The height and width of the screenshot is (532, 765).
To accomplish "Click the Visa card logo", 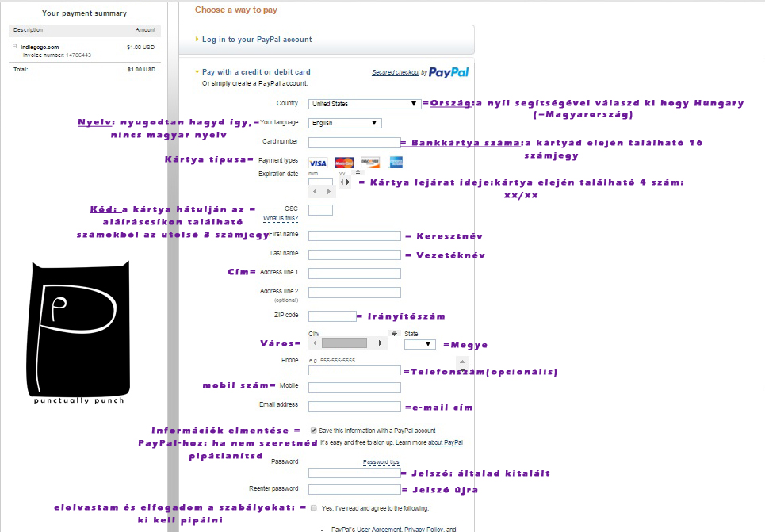I will 318,163.
